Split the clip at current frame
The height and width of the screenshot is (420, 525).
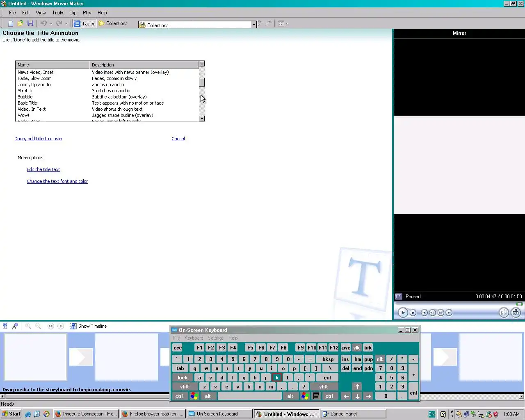(504, 313)
